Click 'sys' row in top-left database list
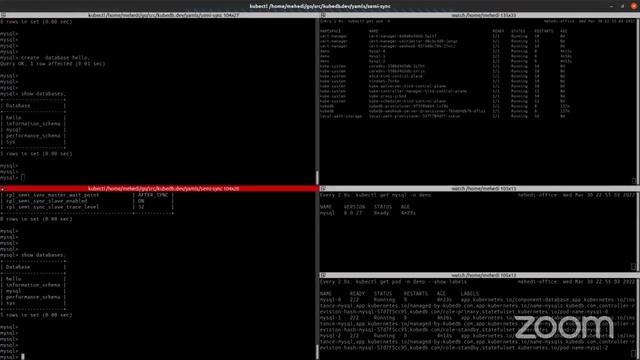The image size is (640, 360). click(x=11, y=142)
